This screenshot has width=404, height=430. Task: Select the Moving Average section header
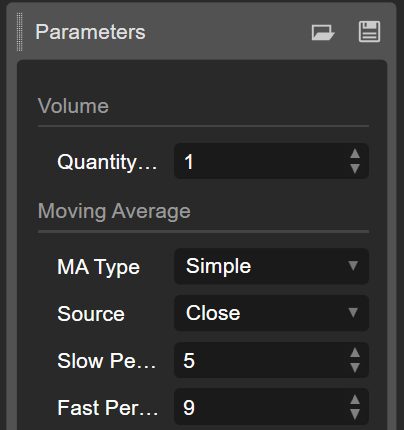tap(114, 211)
